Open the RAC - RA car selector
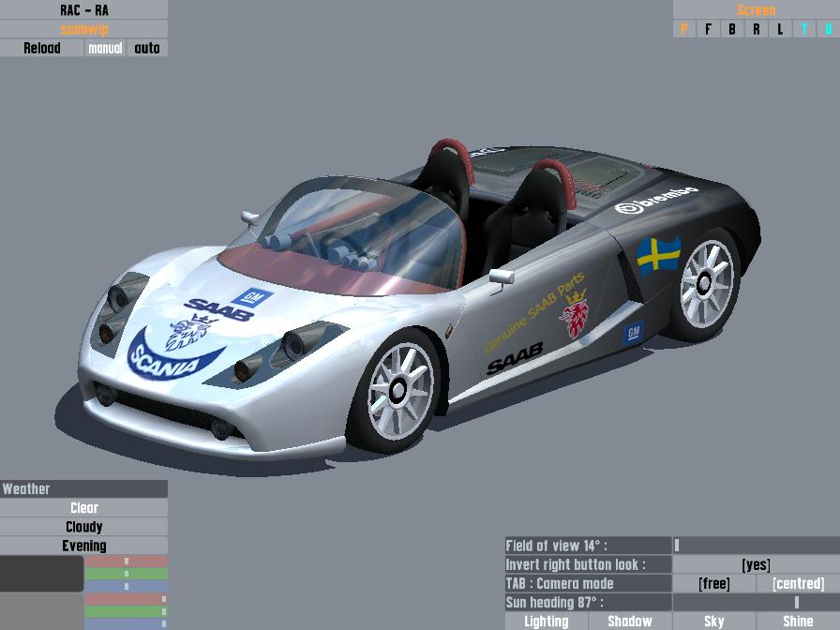 pos(83,9)
